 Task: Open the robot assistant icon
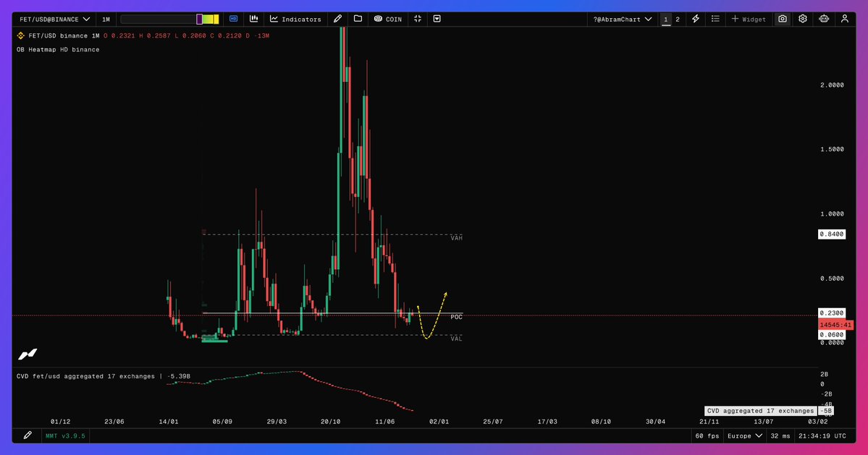[x=824, y=19]
